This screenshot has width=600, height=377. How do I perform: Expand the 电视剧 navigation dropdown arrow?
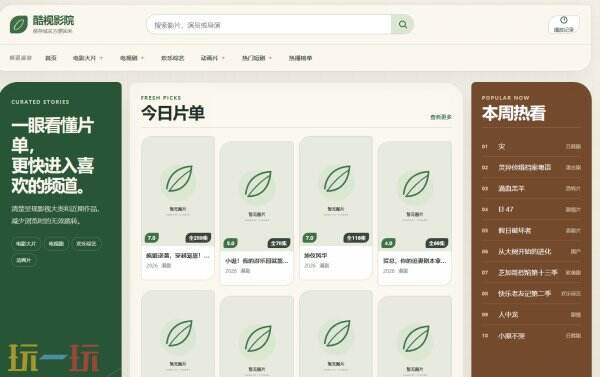(x=142, y=58)
